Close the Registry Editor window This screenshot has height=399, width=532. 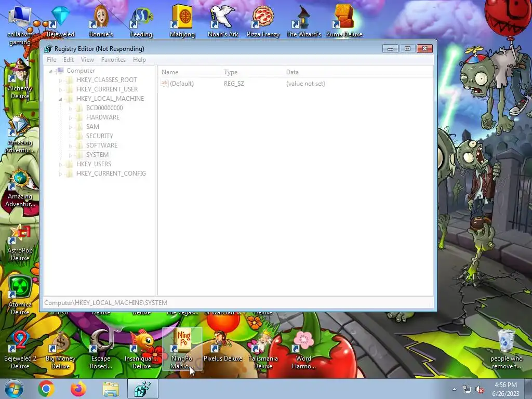[x=424, y=49]
